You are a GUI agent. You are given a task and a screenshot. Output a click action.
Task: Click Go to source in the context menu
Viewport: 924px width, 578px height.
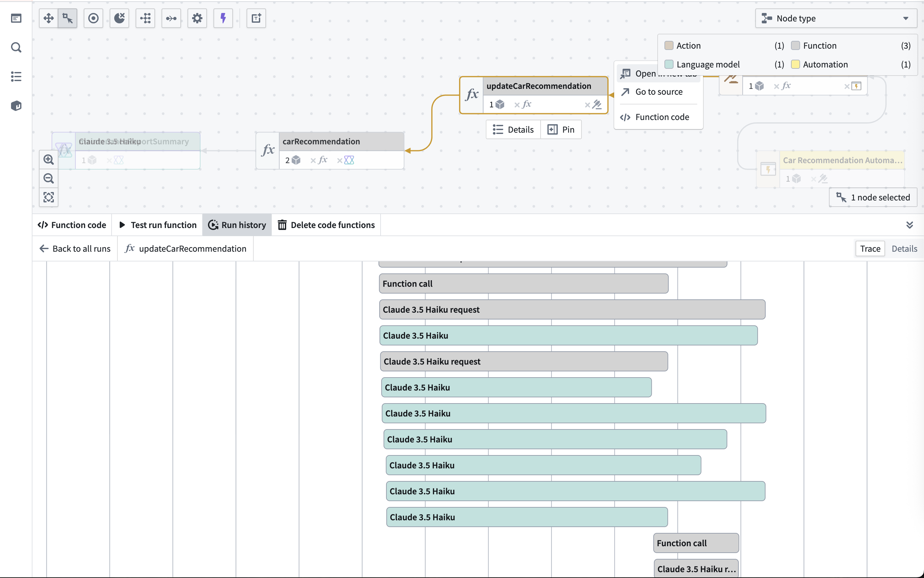point(659,92)
